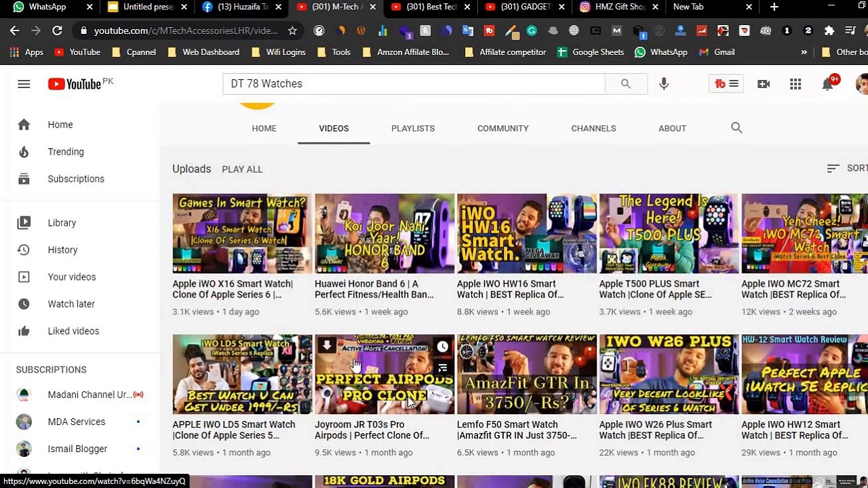Viewport: 868px width, 488px height.
Task: Open the Lemfo F50 Smart Watch video title
Action: click(x=517, y=430)
